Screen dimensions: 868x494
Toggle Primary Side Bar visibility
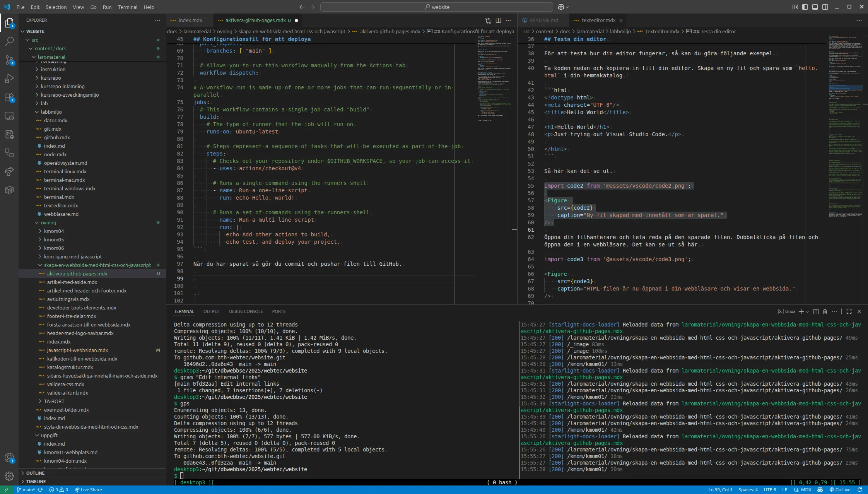click(x=805, y=7)
